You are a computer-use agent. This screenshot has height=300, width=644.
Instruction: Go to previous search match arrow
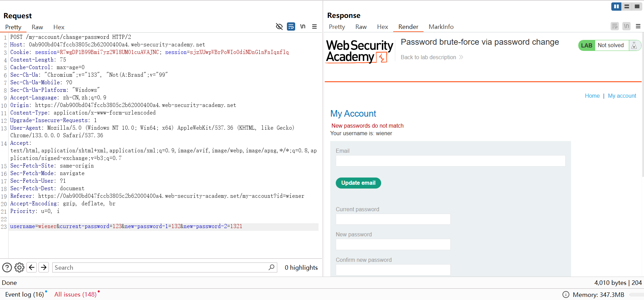[x=32, y=267]
